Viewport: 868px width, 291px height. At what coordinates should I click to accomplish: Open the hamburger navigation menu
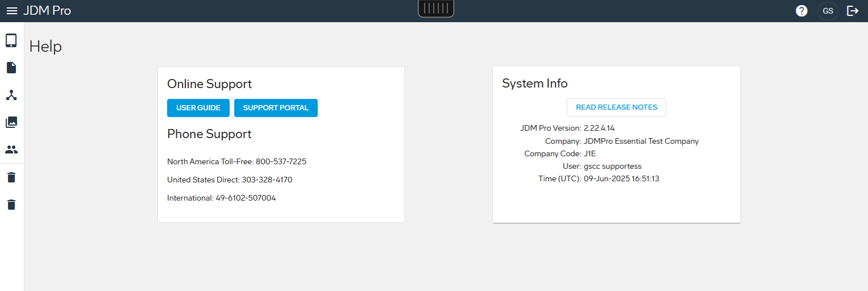[x=12, y=11]
